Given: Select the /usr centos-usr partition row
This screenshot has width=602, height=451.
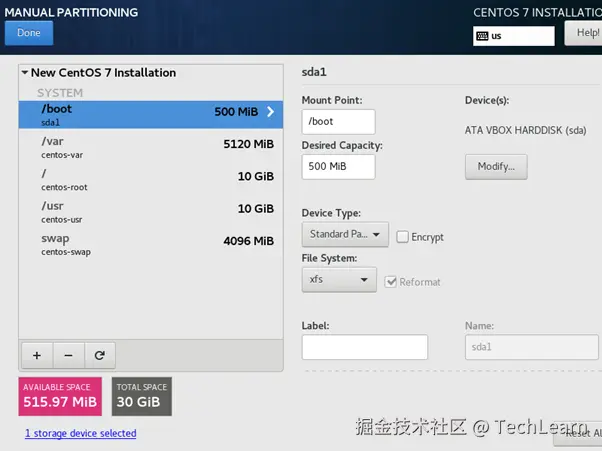Looking at the screenshot, I should point(151,211).
